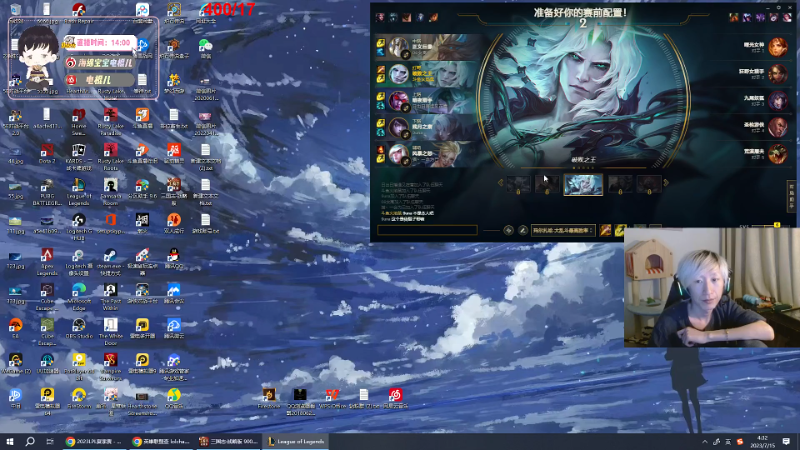Screen dimensions: 800x450
Task: Open the Home Sweet Home desktop shortcut
Action: click(x=79, y=121)
